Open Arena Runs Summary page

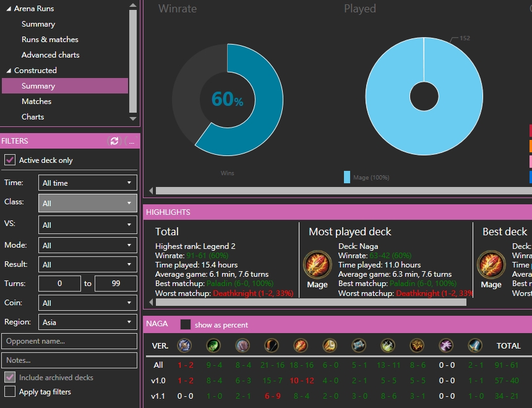(38, 24)
